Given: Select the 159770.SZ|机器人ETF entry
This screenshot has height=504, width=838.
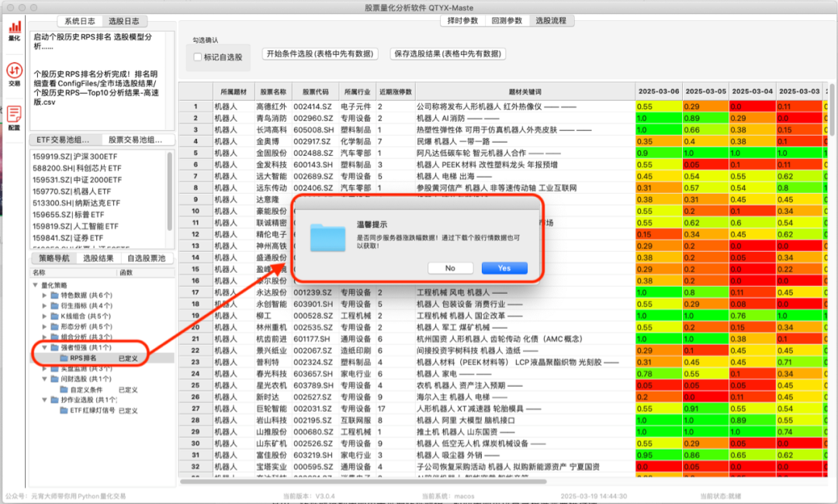Looking at the screenshot, I should 71,192.
